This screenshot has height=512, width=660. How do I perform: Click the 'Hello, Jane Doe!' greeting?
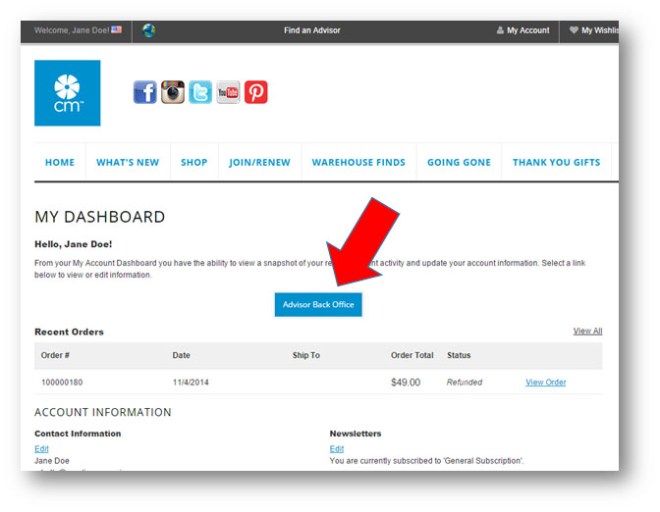[x=73, y=244]
